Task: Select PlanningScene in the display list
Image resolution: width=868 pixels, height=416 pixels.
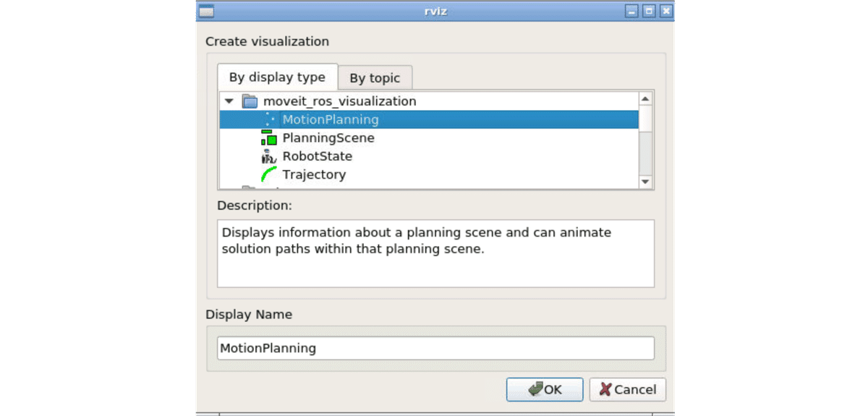Action: pyautogui.click(x=328, y=138)
